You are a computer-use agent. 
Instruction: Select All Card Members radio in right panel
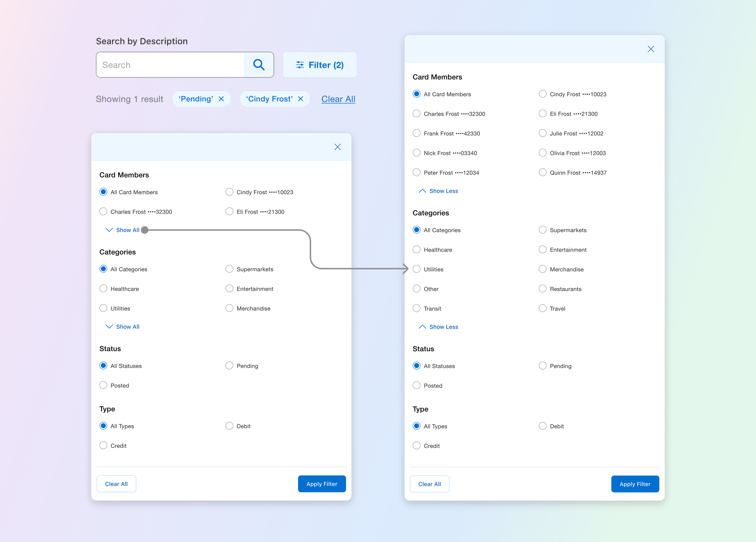pos(417,94)
